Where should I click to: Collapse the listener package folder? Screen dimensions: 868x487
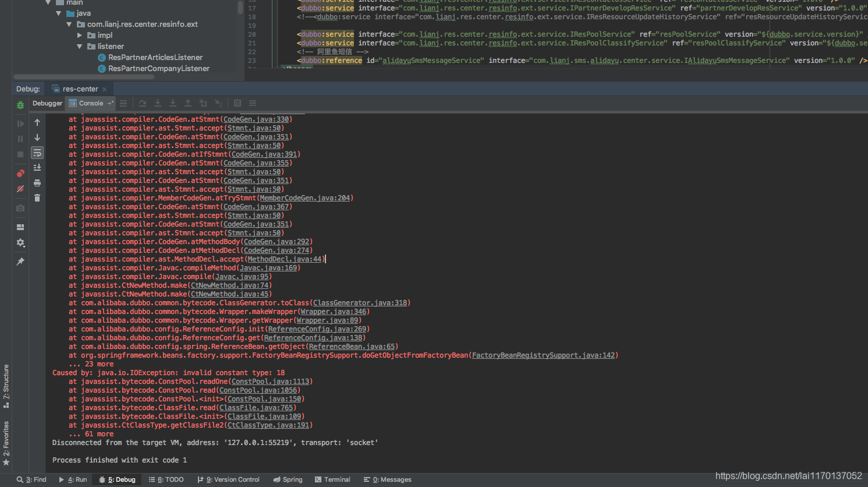pyautogui.click(x=80, y=46)
